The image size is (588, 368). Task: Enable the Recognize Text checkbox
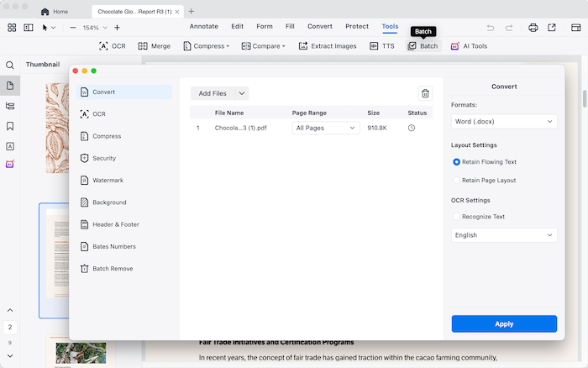456,217
